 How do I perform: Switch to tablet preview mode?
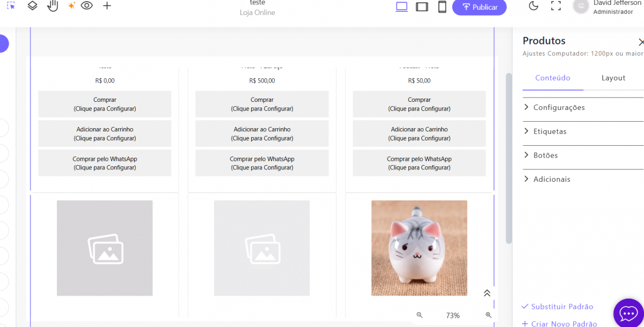(x=422, y=7)
